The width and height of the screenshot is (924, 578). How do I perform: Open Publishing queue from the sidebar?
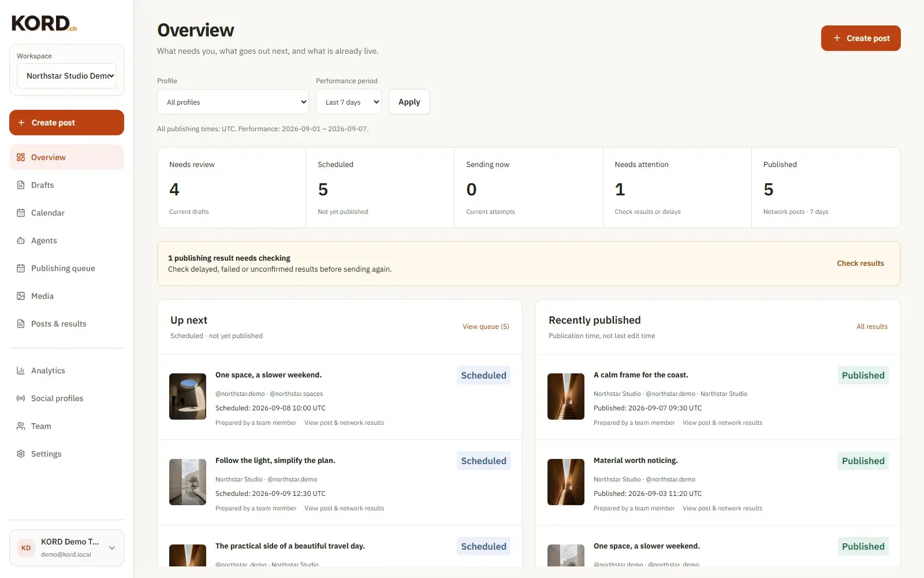click(66, 268)
